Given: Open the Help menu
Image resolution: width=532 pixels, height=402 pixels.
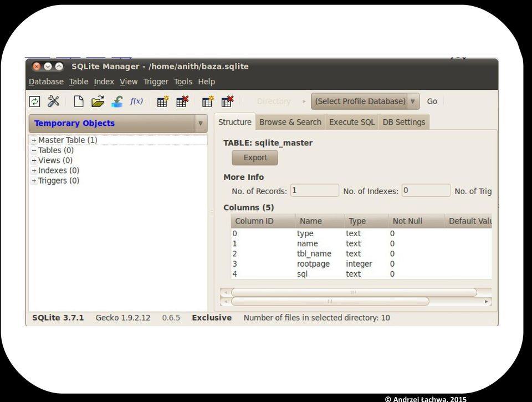Looking at the screenshot, I should (207, 82).
